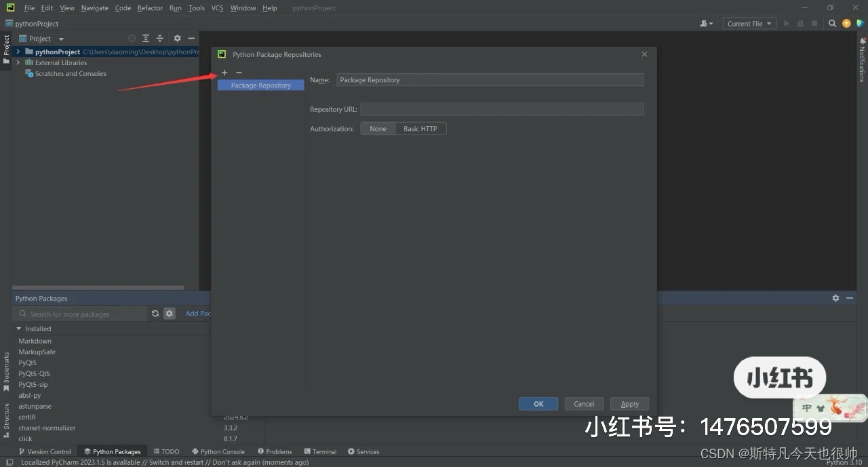This screenshot has height=467, width=868.
Task: Click the Run play icon
Action: pos(787,24)
